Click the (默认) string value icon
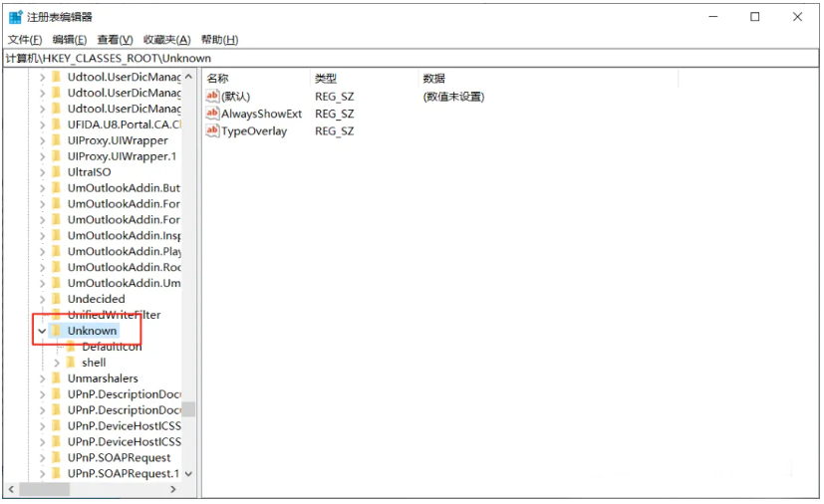This screenshot has height=504, width=824. [x=212, y=97]
